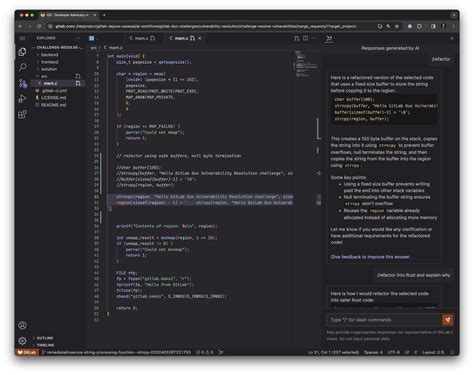Click errors and warnings count in status bar

[x=204, y=352]
